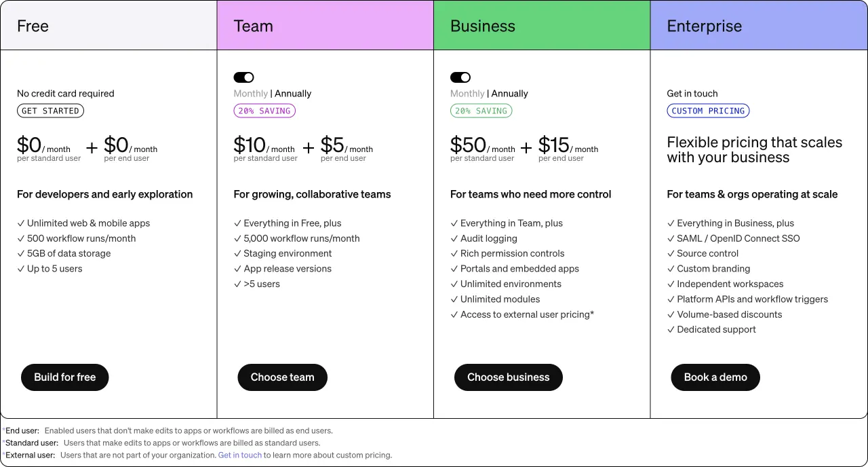Choose the Team plan button
Image resolution: width=868 pixels, height=467 pixels.
282,377
